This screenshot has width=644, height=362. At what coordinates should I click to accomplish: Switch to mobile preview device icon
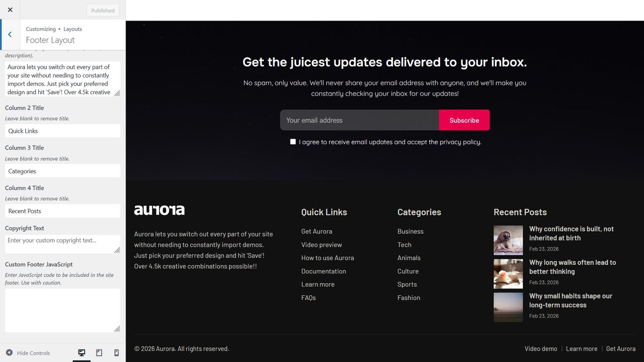click(116, 353)
